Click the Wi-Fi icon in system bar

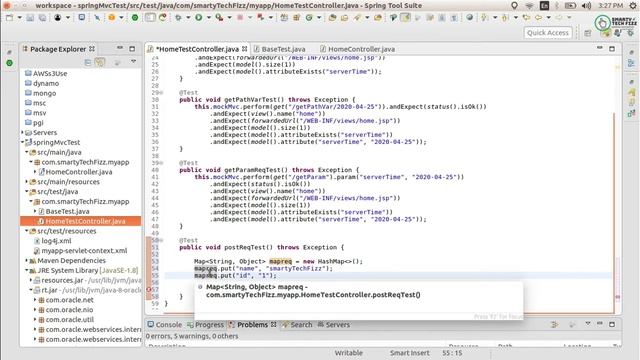(x=529, y=6)
